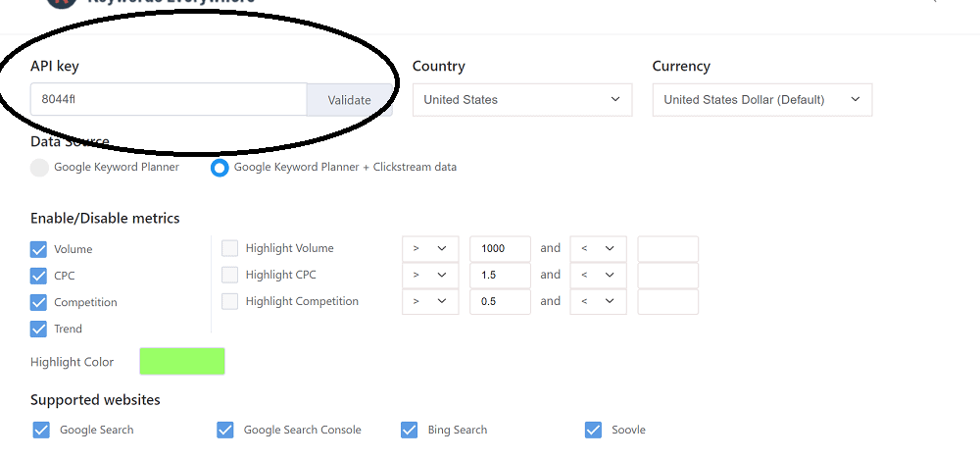980x459 pixels.
Task: Uncheck the Volume metric checkbox
Action: point(39,249)
